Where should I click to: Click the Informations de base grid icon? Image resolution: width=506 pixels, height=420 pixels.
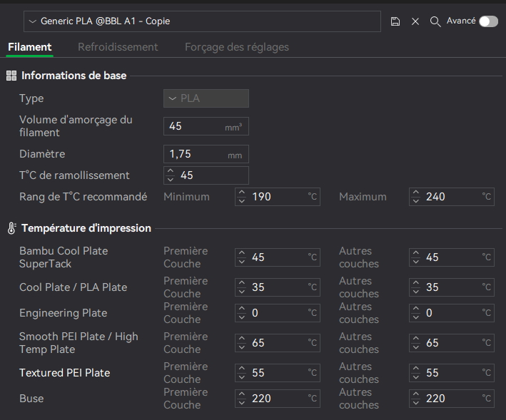(x=11, y=76)
